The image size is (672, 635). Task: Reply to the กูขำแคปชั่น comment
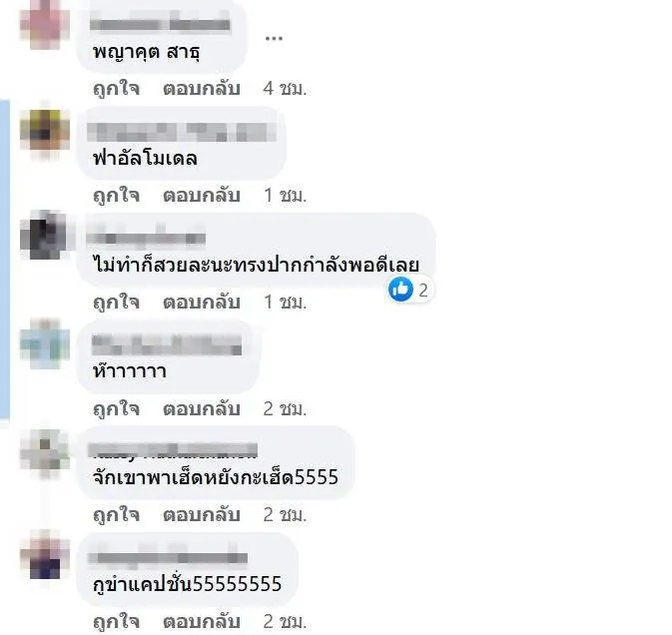[x=201, y=622]
